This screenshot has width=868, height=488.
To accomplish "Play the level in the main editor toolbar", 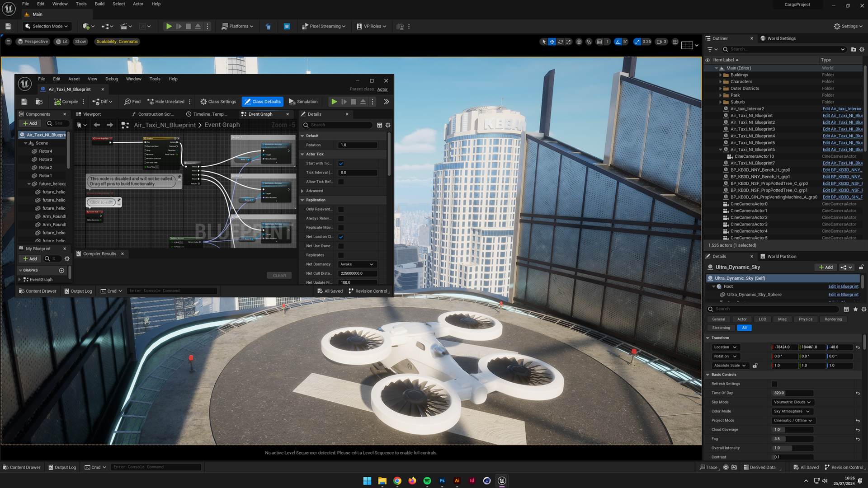I will click(169, 26).
